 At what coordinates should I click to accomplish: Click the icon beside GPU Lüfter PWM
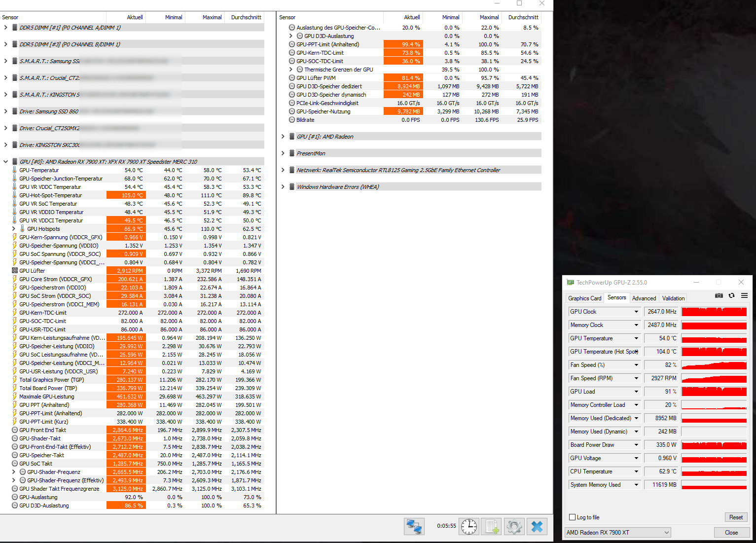292,78
